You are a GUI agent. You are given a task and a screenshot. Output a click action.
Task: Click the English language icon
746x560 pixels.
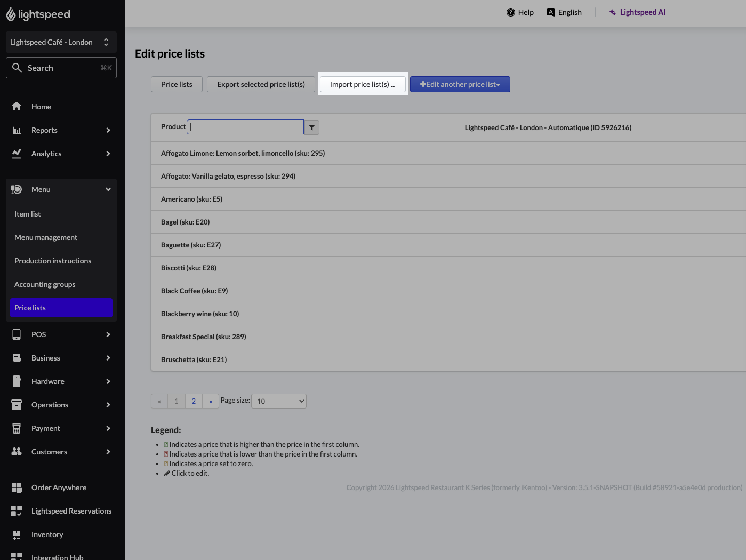click(x=551, y=12)
